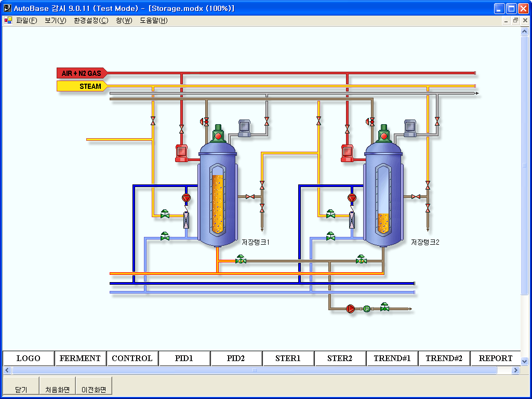Screen dimensions: 532x399
Task: Go to the REPORT screen
Action: pyautogui.click(x=496, y=358)
